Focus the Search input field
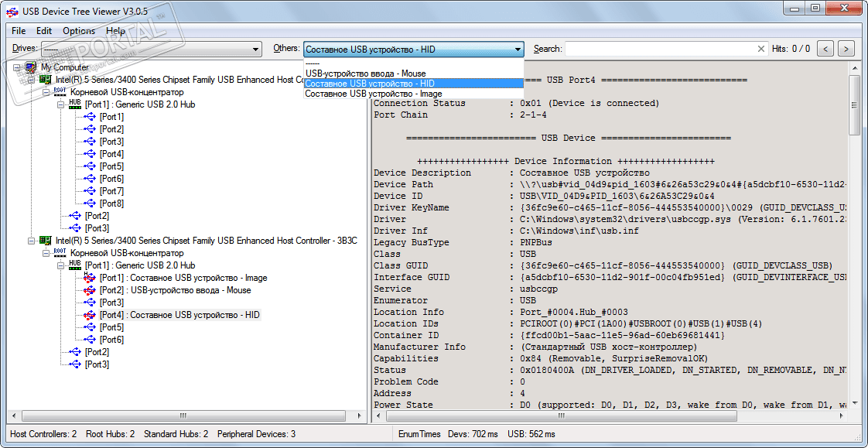 coord(660,49)
